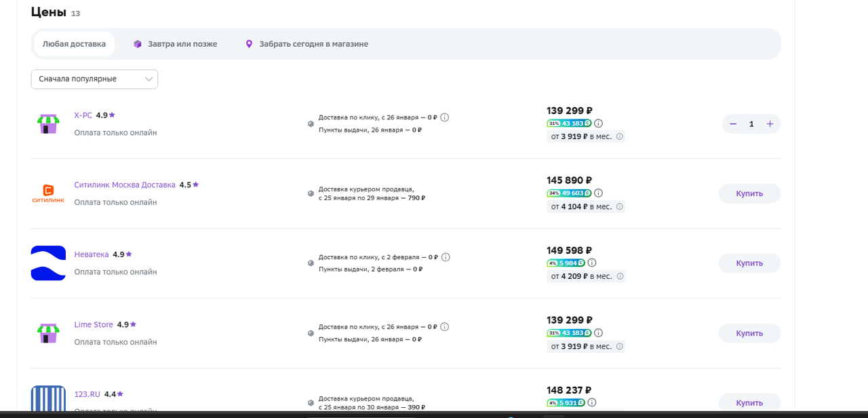868x418 pixels.
Task: Open delivery info icon in X-PC row
Action: coord(445,117)
